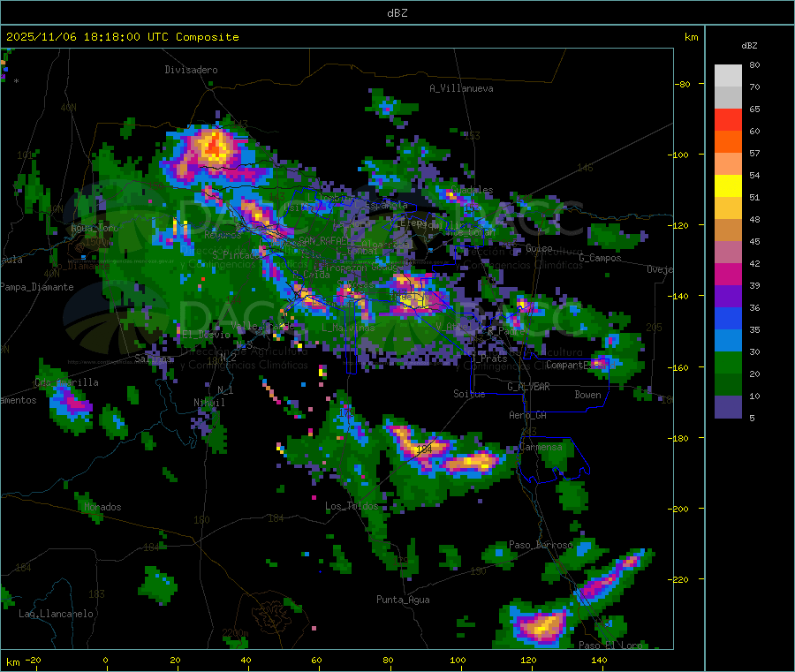Click the 'El_Desvio' map label
The image size is (795, 672).
tap(207, 335)
